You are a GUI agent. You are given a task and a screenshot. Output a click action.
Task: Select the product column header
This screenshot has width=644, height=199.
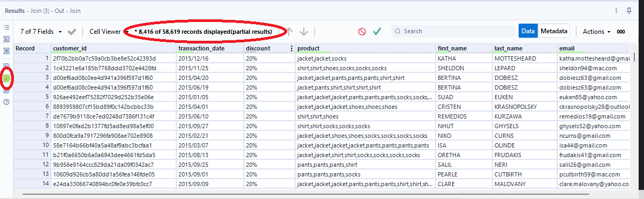[365, 48]
